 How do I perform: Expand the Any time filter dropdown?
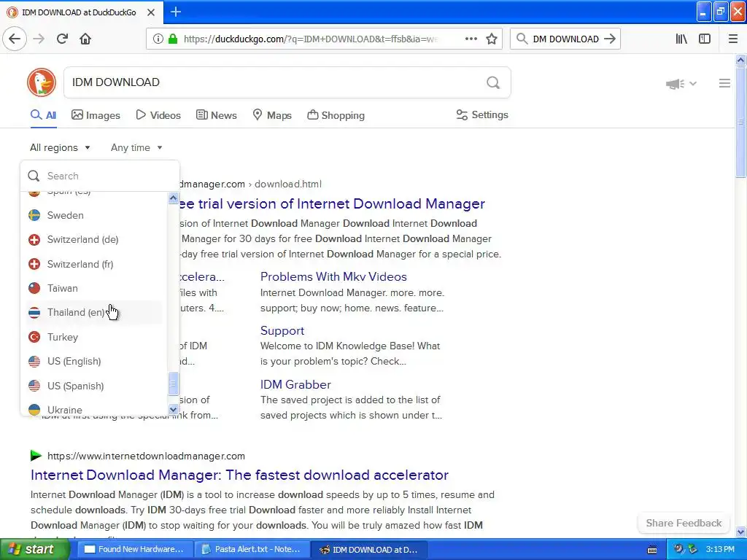[x=136, y=147]
